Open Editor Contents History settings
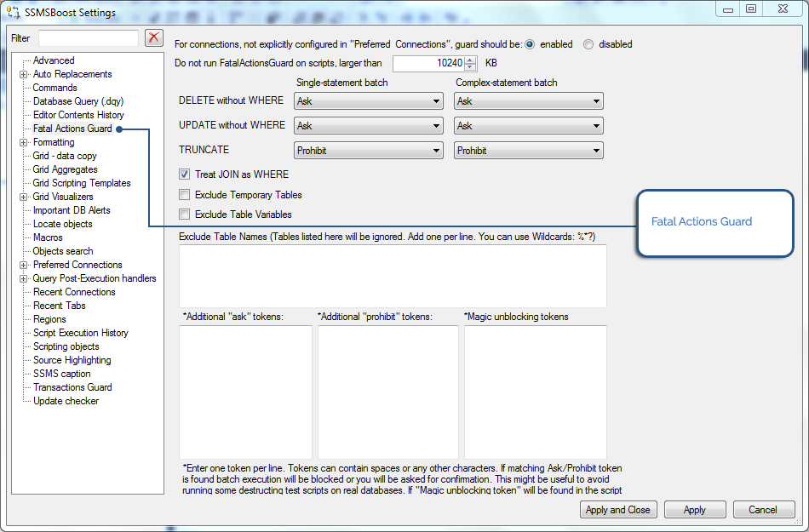 tap(78, 115)
